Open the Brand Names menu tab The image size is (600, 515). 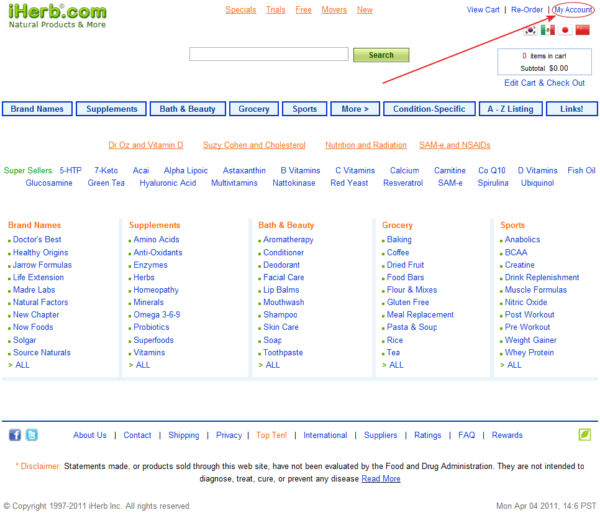pos(37,109)
